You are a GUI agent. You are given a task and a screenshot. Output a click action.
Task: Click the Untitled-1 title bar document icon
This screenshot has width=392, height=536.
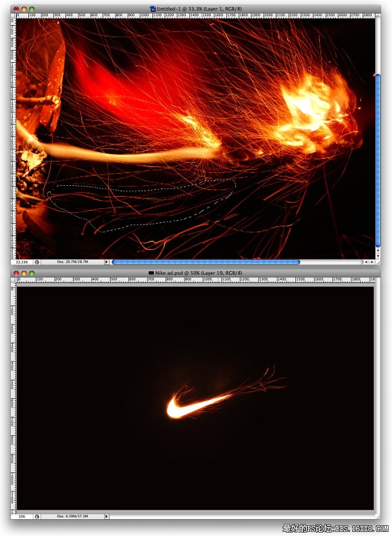[x=153, y=9]
